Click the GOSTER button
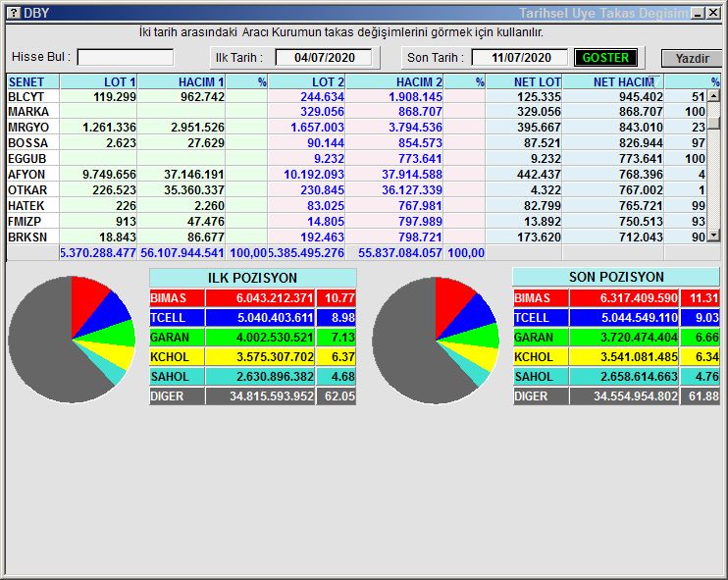 coord(605,58)
